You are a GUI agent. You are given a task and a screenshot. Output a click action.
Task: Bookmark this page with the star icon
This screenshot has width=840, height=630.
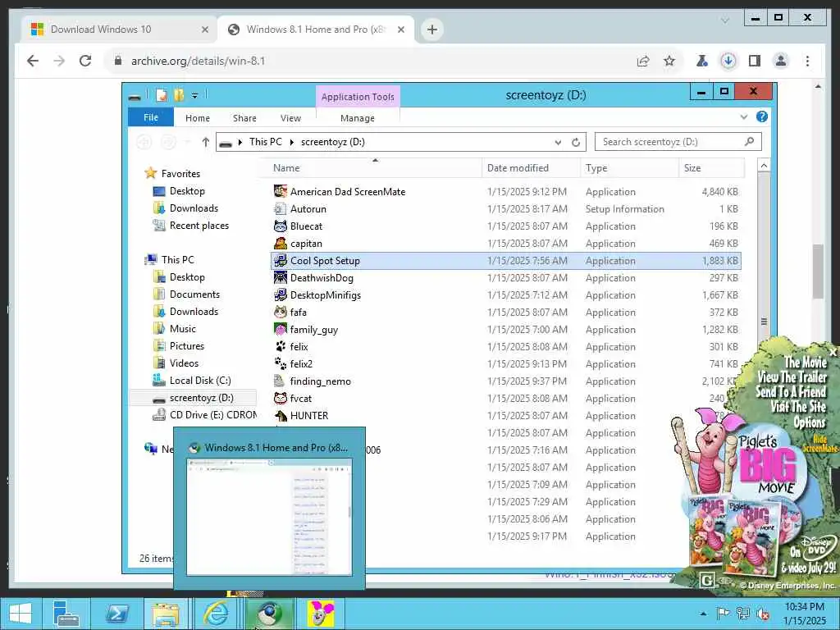click(669, 61)
